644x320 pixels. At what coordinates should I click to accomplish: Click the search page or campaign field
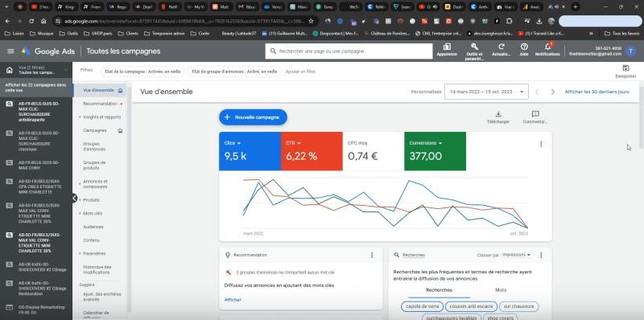[349, 51]
